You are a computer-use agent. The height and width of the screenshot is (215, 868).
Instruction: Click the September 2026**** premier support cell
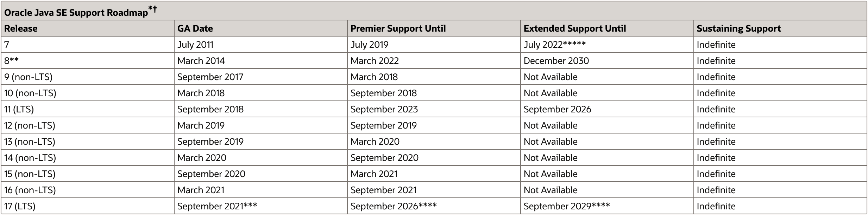click(x=434, y=206)
